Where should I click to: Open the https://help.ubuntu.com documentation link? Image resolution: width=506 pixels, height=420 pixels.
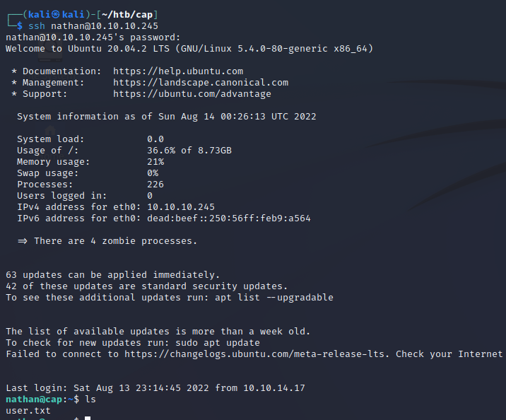point(178,71)
